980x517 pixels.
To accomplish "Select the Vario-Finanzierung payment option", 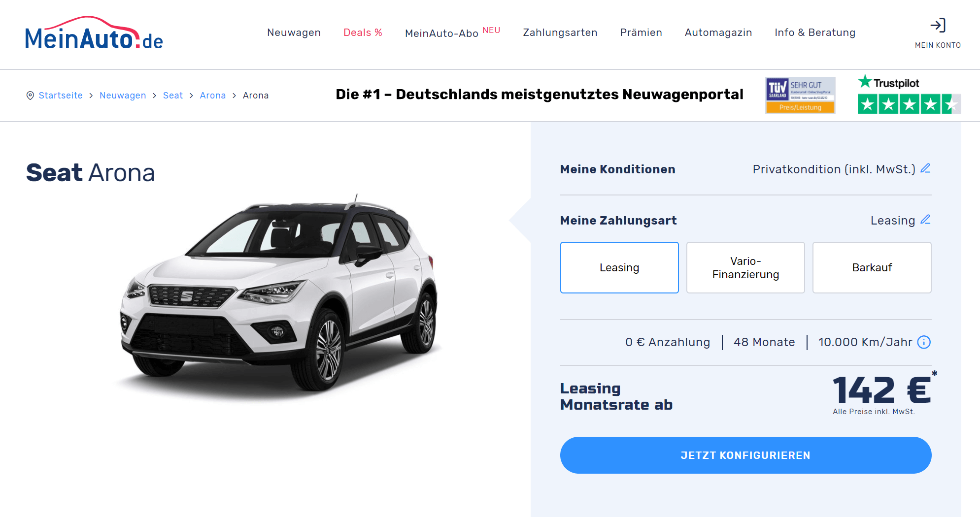I will tap(745, 267).
